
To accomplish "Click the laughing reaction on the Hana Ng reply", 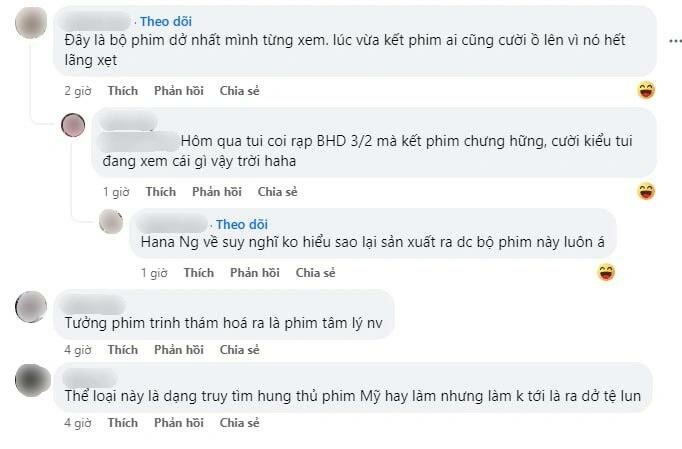I will [605, 272].
